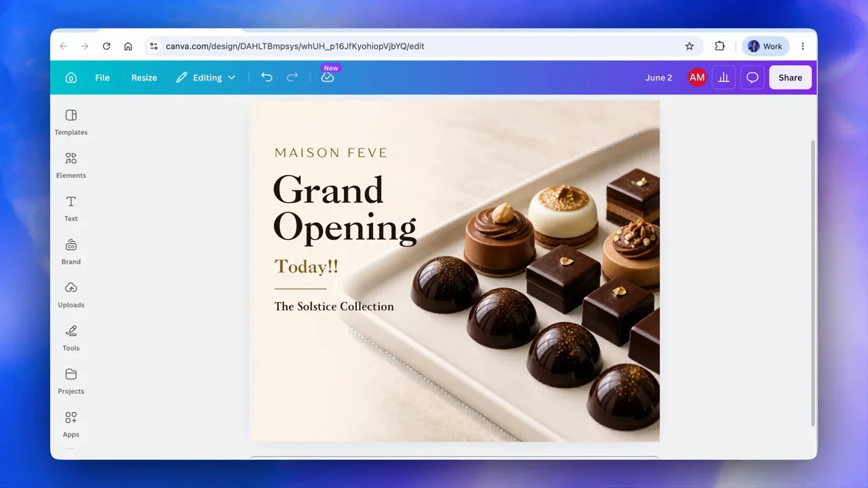868x488 pixels.
Task: Open browser extensions puzzle icon
Action: pos(719,46)
